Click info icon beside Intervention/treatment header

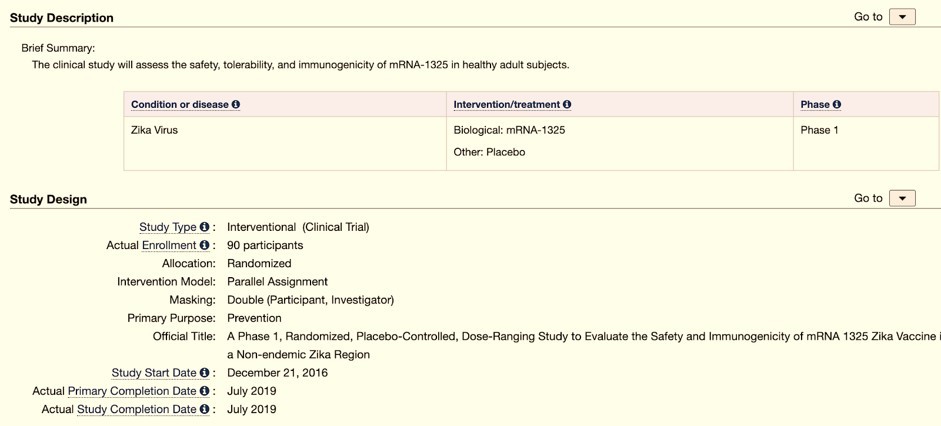(567, 105)
